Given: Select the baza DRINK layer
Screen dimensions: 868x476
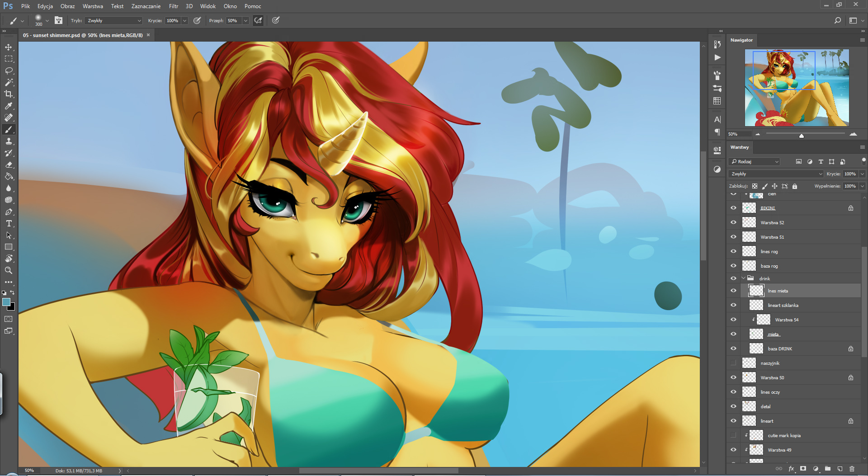Looking at the screenshot, I should [800, 349].
